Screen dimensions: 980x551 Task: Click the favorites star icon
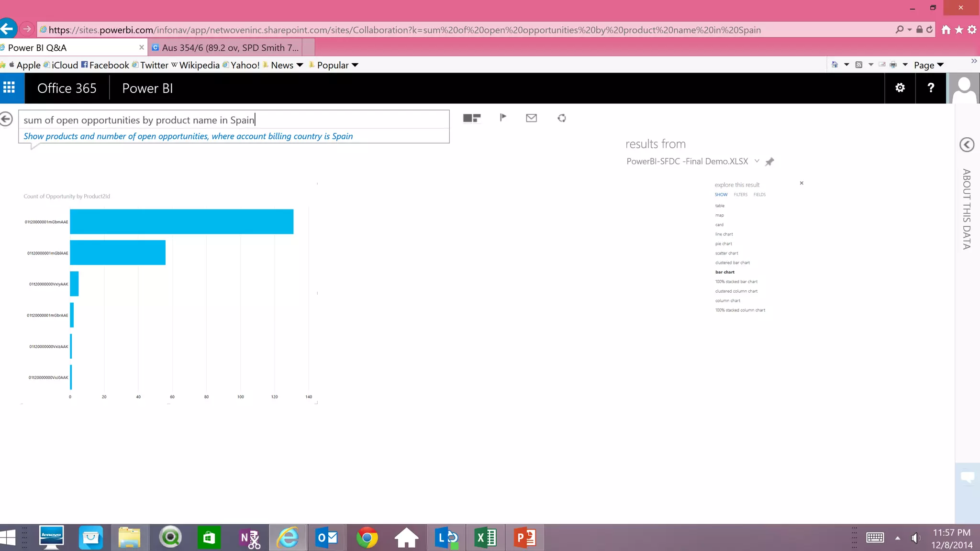point(959,30)
